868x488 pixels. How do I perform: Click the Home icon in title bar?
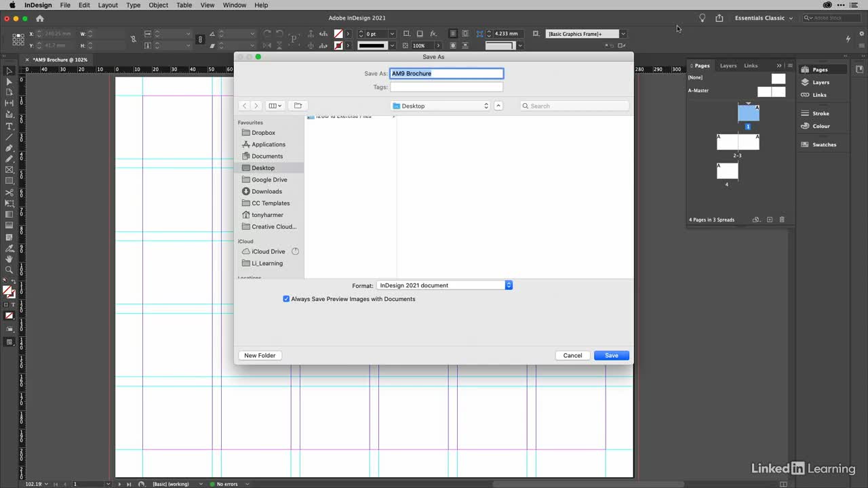(x=39, y=18)
